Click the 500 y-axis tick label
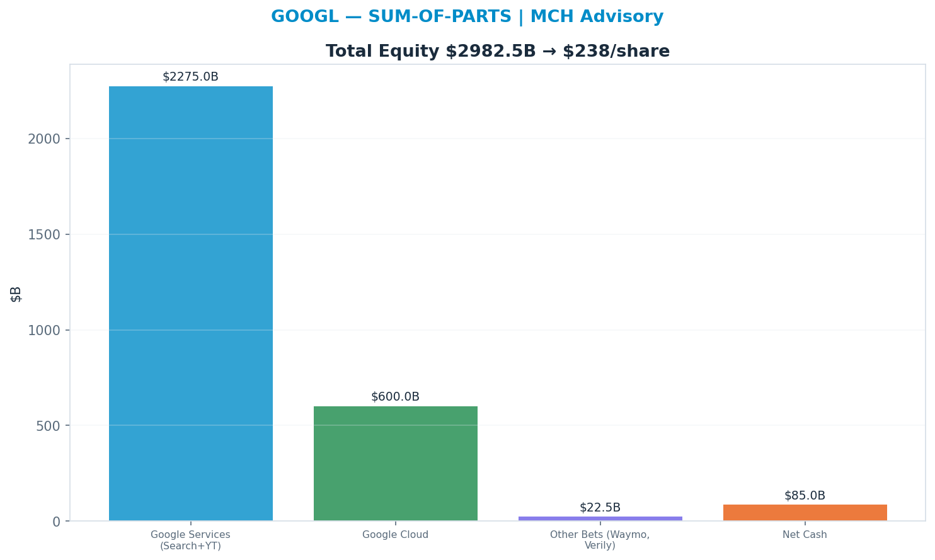The width and height of the screenshot is (935, 560). 49,426
